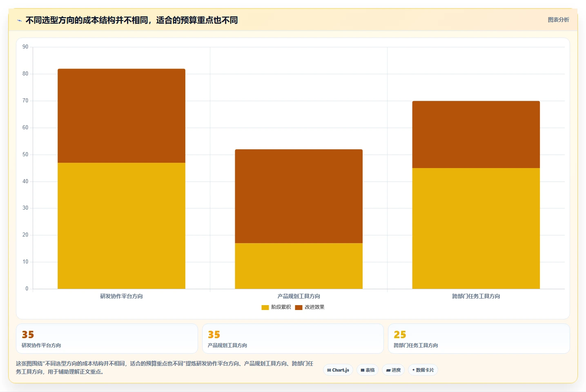Click the yellow bar segment for 跨部门任务工具方向

[x=476, y=228]
